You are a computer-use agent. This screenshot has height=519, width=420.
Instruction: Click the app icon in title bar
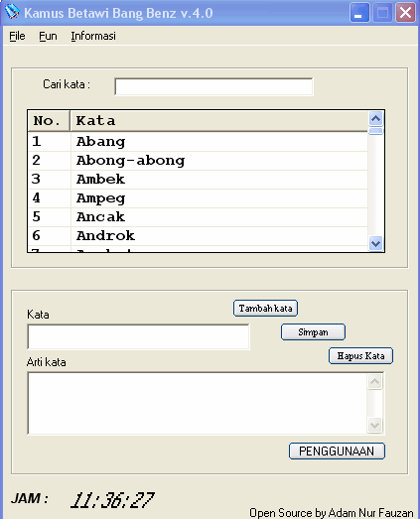tap(12, 12)
